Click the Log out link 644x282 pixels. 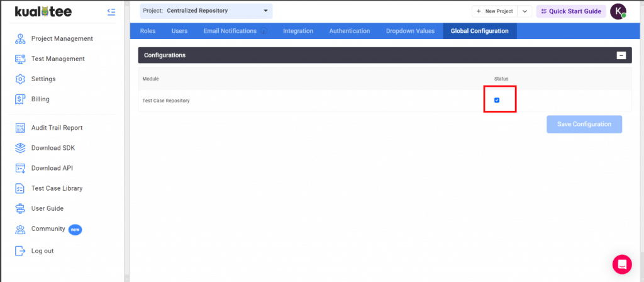pos(42,251)
